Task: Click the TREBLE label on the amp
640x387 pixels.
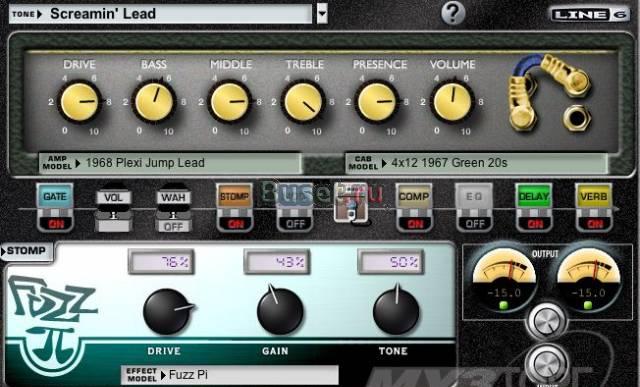Action: click(305, 64)
